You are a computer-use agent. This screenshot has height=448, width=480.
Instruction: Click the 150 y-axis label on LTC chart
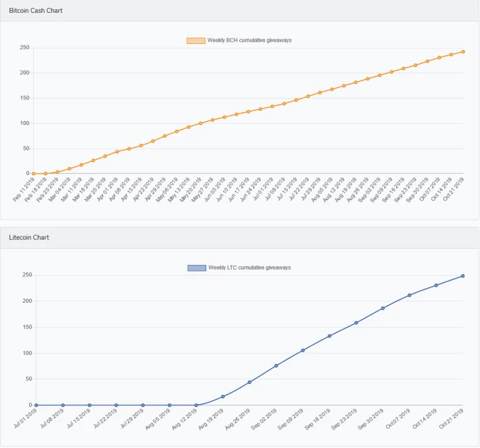27,327
